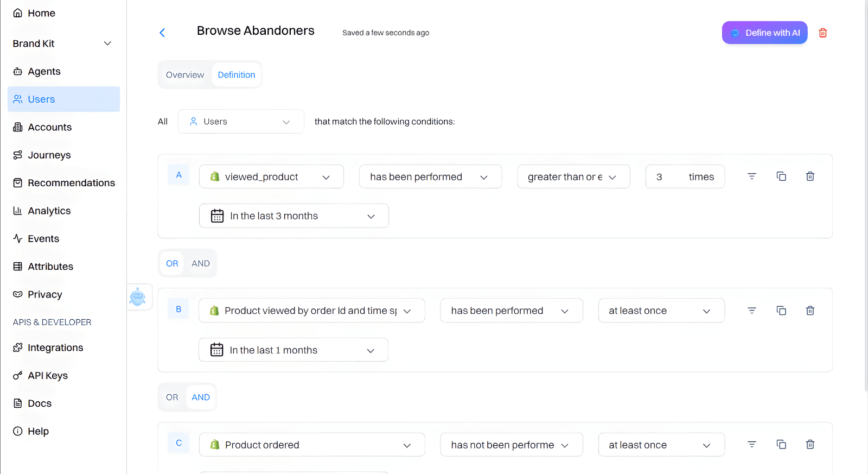Switch to the Definition tab
This screenshot has height=474, width=868.
[x=237, y=75]
